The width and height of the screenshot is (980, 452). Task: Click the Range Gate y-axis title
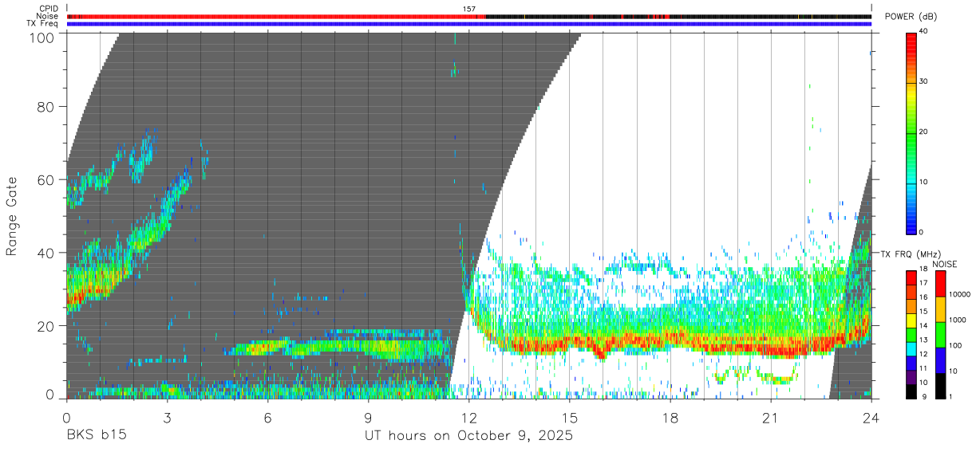12,217
